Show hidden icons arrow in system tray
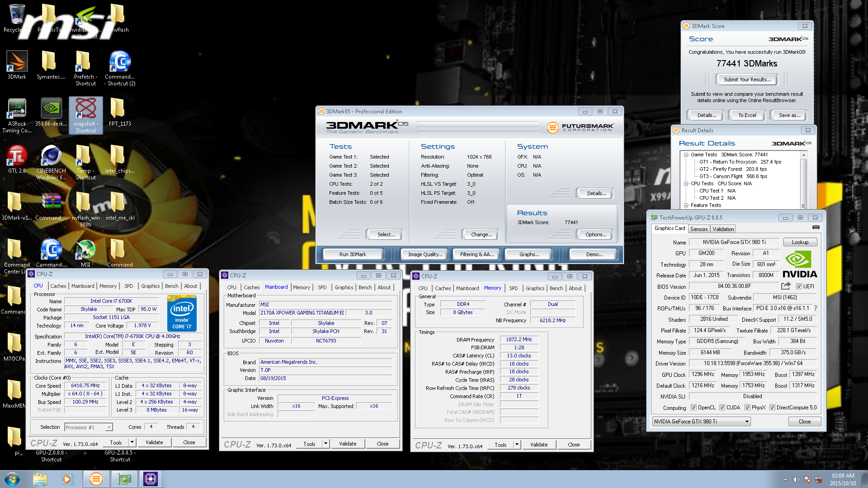The width and height of the screenshot is (868, 488). 785,479
